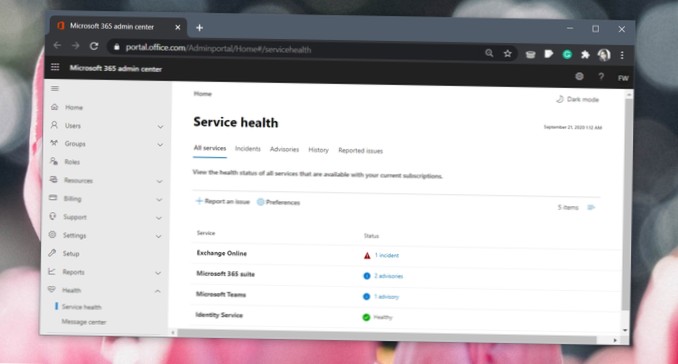Open new browser tab with plus
The height and width of the screenshot is (364, 678).
[x=199, y=28]
